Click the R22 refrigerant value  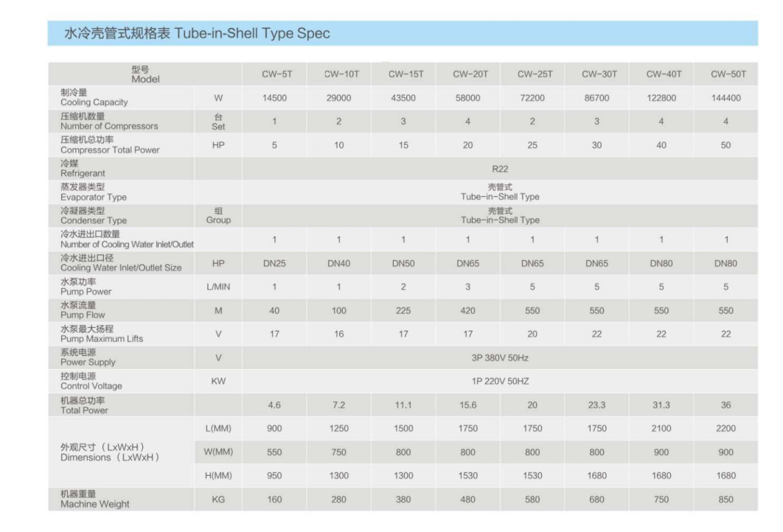[500, 169]
